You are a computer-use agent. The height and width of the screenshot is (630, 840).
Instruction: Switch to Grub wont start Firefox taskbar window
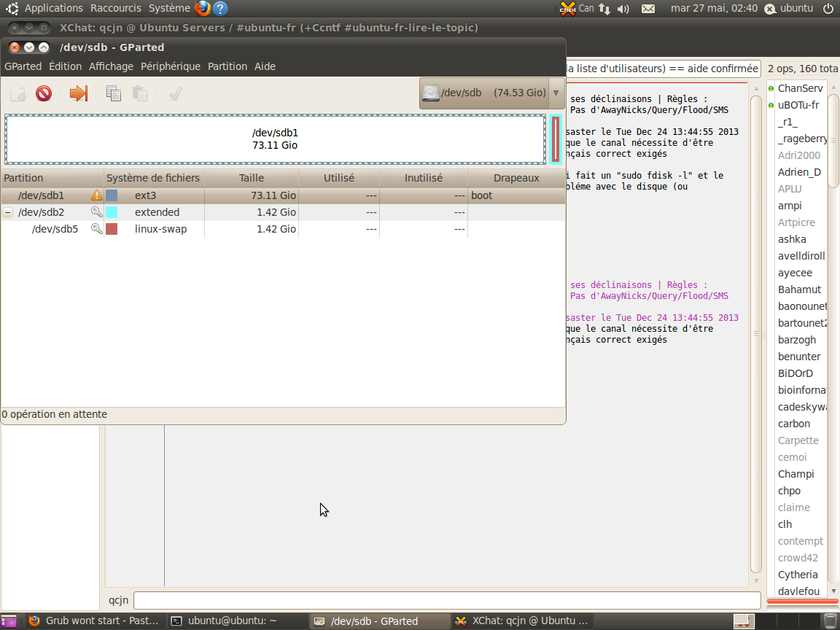(x=95, y=621)
